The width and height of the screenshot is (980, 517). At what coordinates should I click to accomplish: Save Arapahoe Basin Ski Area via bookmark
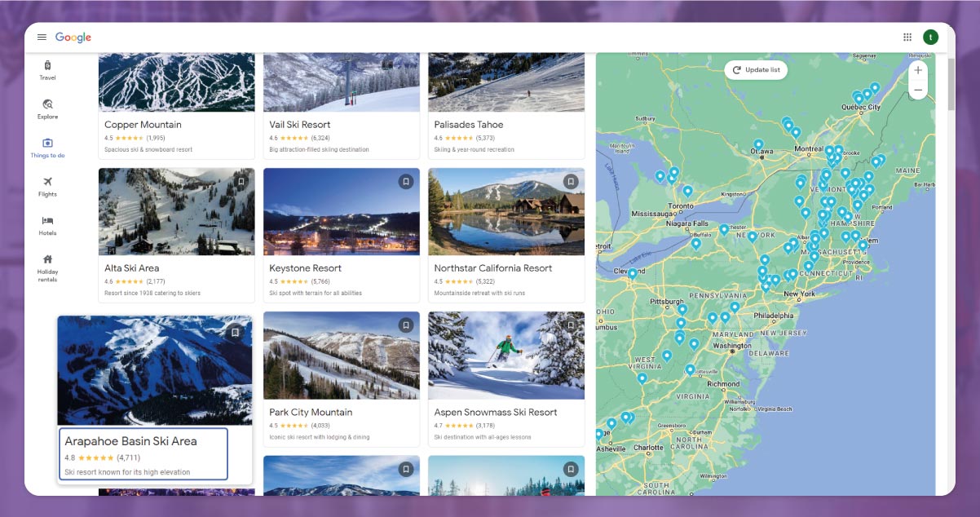point(235,332)
